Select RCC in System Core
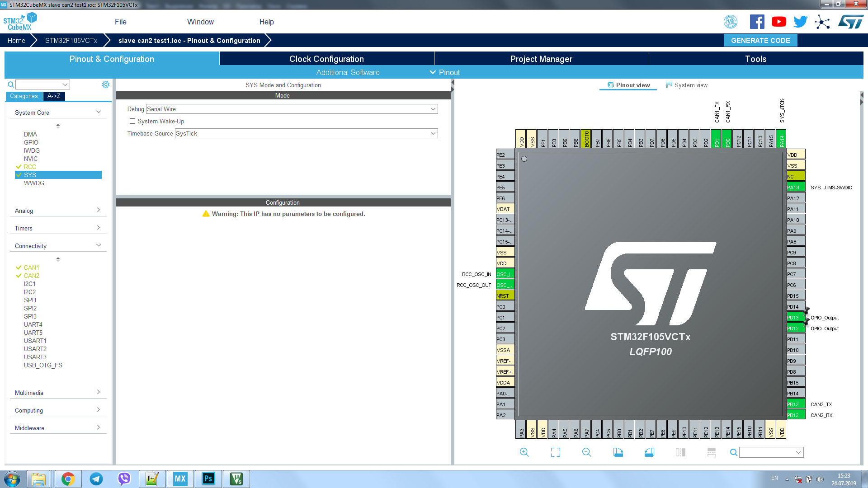Viewport: 868px width, 488px height. [x=30, y=167]
